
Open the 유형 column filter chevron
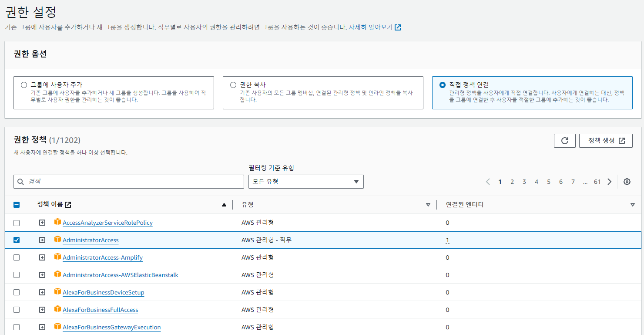coord(428,204)
